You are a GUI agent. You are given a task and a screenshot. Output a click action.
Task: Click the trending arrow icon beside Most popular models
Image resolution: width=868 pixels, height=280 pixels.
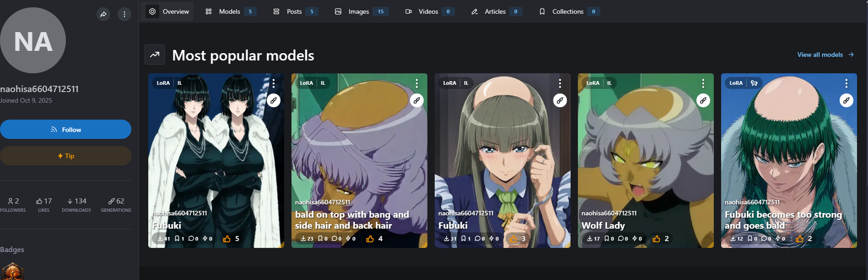point(155,55)
